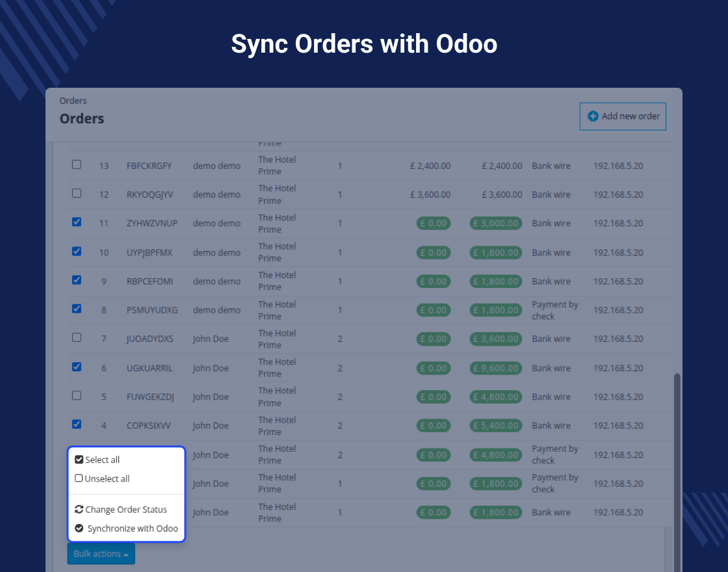Click the checked box icon next to Select all
Screen dimensions: 728x572
[79, 460]
